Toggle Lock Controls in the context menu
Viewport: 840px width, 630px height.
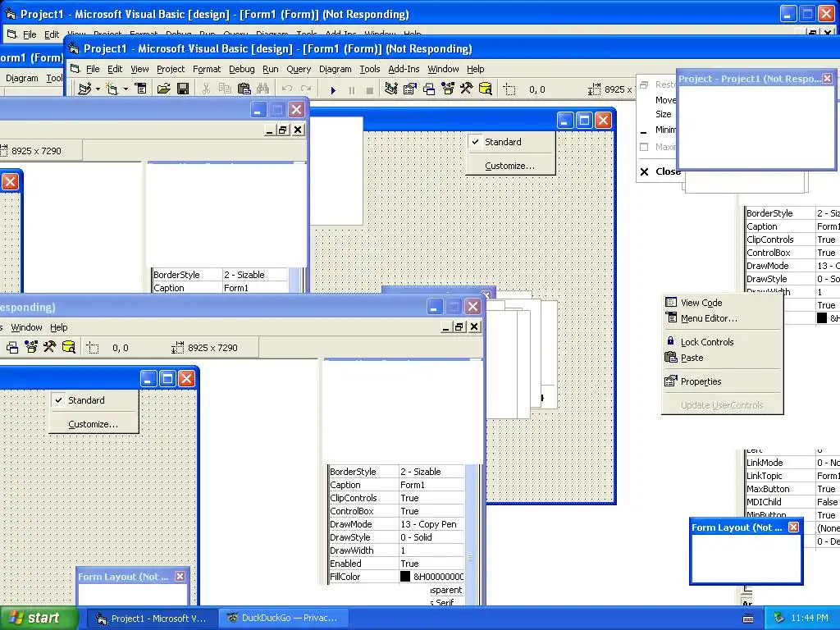tap(722, 342)
